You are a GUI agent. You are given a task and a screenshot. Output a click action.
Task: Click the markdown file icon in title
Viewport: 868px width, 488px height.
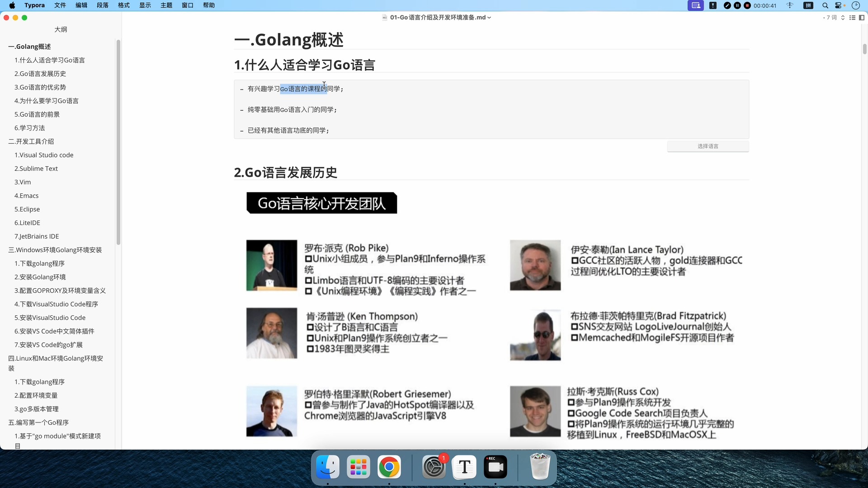(x=385, y=18)
